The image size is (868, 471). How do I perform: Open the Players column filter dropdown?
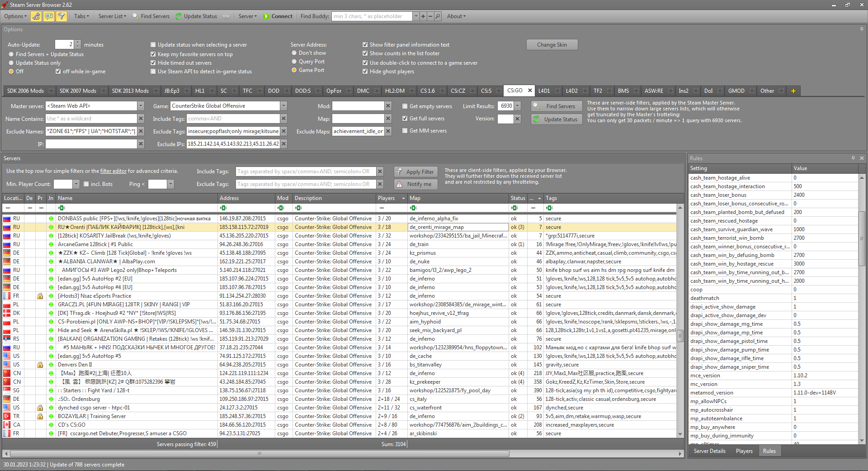[x=403, y=198]
